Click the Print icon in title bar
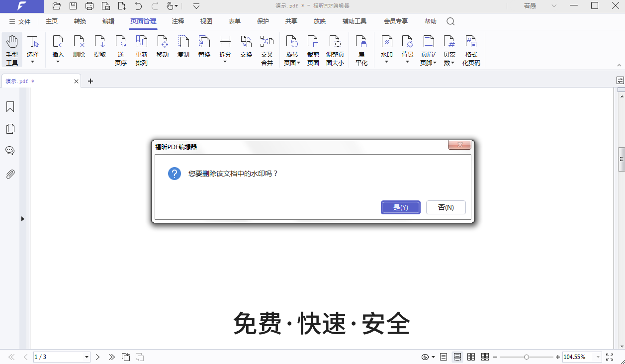The height and width of the screenshot is (364, 625). coord(89,6)
